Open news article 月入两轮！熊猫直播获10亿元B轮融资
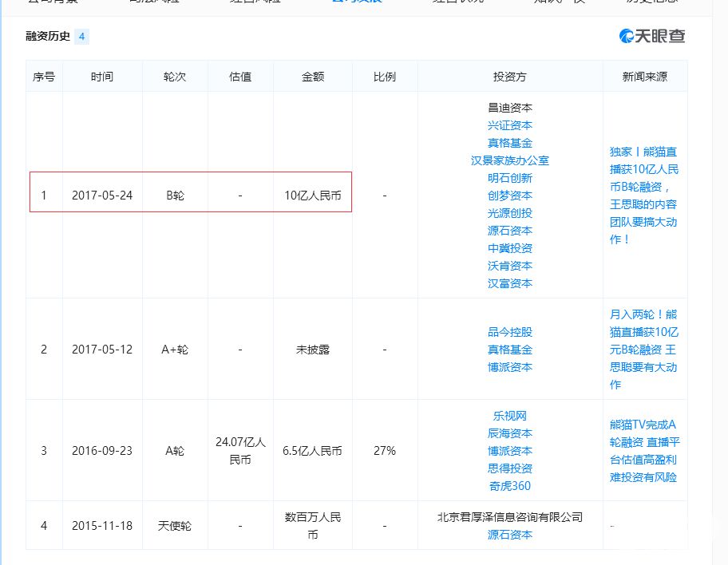Viewport: 728px width, 565px height. click(x=643, y=350)
